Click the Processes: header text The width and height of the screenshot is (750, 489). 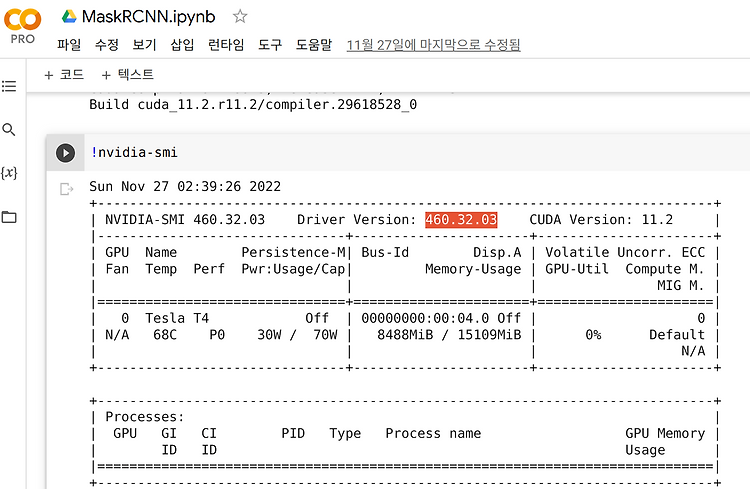coord(145,417)
